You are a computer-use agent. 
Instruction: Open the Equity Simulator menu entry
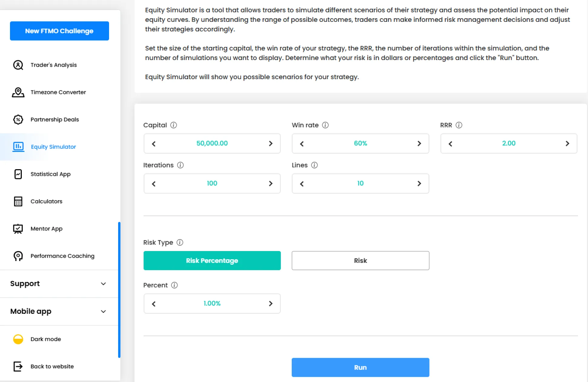(53, 147)
